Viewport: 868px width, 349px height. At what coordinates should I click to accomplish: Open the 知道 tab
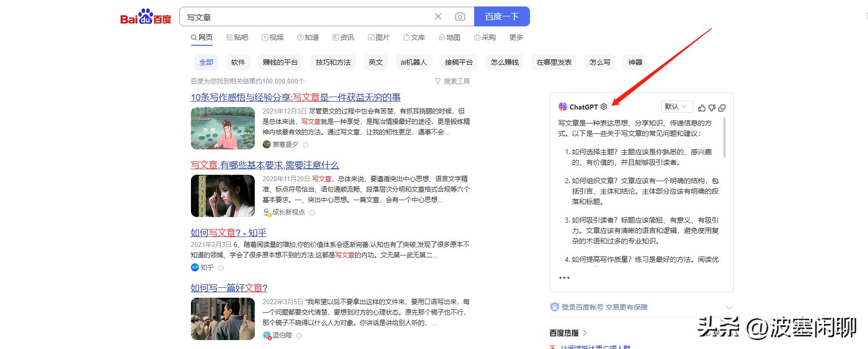[308, 37]
